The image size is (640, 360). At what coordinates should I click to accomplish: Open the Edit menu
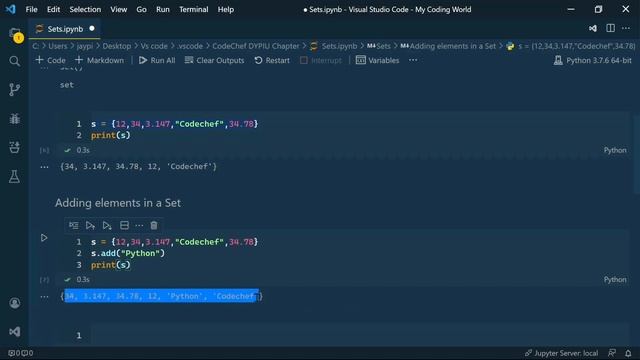(x=53, y=9)
